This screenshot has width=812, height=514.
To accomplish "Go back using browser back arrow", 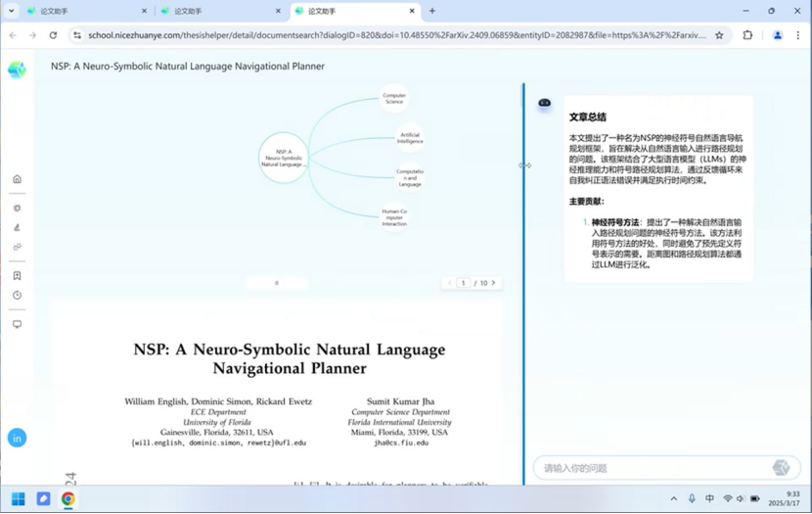I will pyautogui.click(x=13, y=35).
